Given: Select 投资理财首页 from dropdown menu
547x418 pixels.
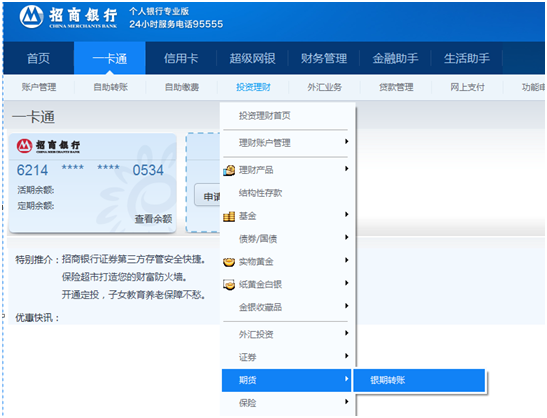Looking at the screenshot, I should pos(286,116).
